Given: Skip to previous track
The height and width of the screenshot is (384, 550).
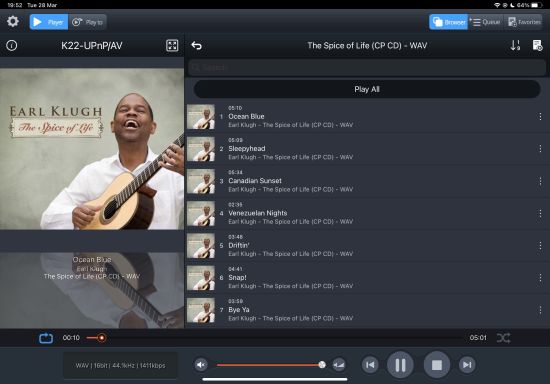Looking at the screenshot, I should tap(370, 365).
